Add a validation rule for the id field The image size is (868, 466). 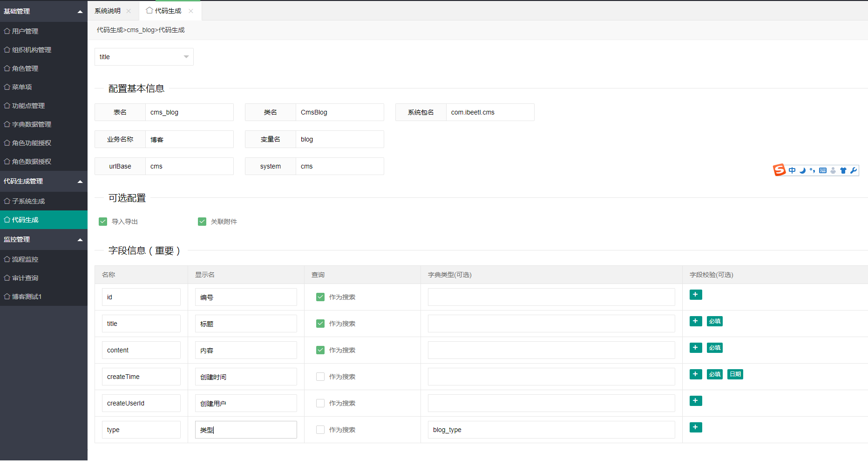pyautogui.click(x=696, y=295)
